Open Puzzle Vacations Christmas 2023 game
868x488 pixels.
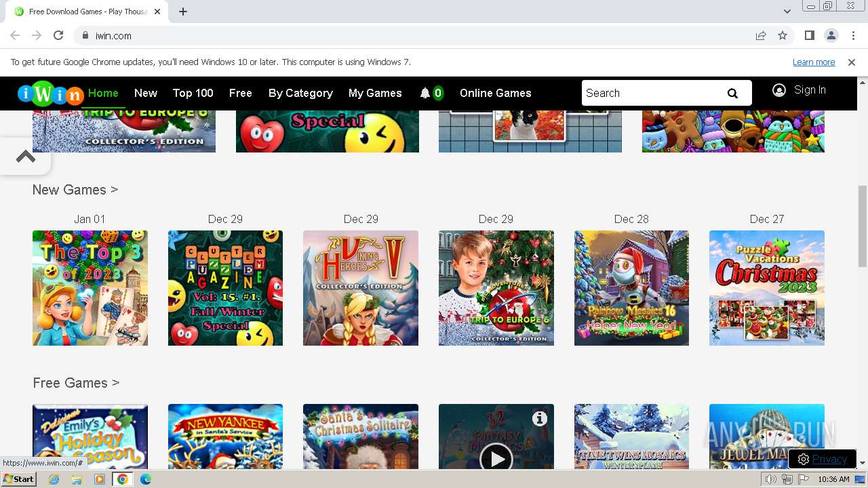click(x=767, y=288)
